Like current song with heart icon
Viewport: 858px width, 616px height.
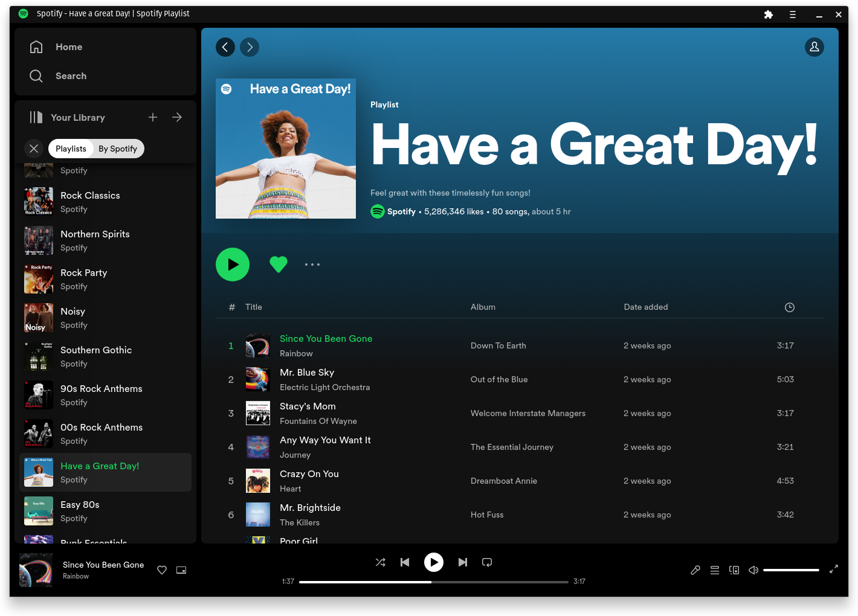click(162, 570)
